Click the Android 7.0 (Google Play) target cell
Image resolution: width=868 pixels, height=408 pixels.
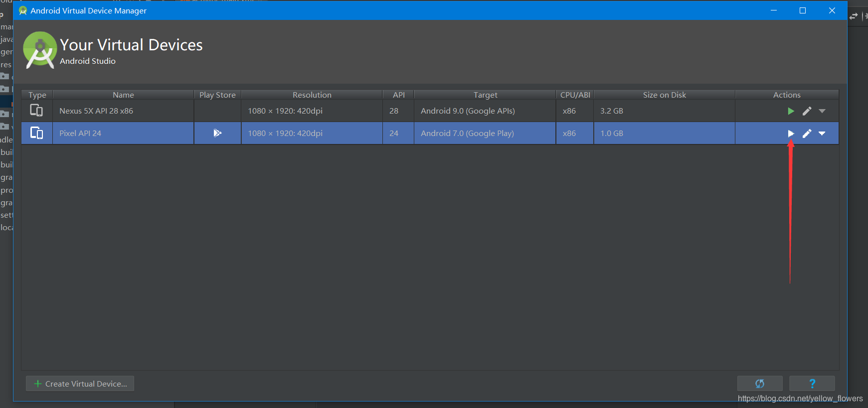tap(485, 133)
